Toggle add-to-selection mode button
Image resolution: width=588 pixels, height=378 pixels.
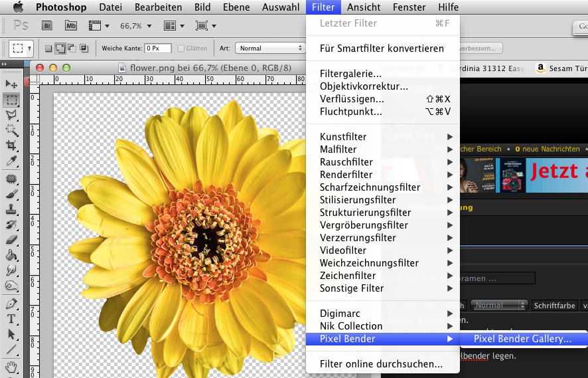tap(60, 48)
